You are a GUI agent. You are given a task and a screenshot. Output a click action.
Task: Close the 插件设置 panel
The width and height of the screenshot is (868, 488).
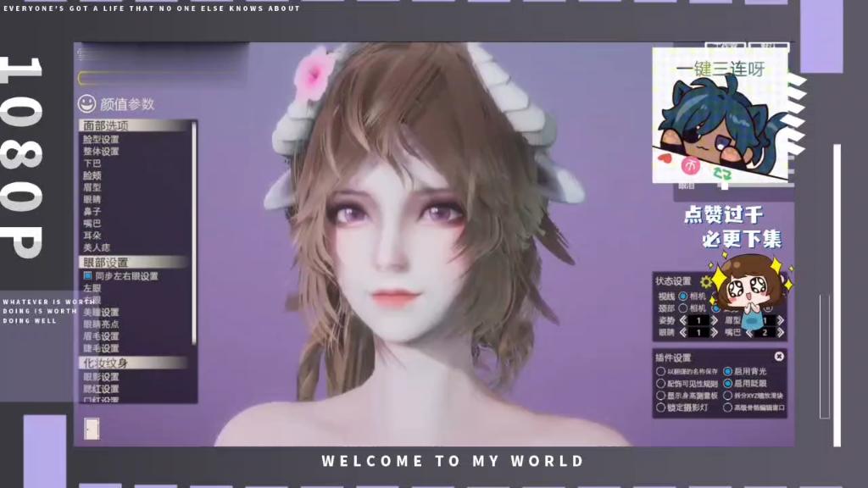(779, 357)
